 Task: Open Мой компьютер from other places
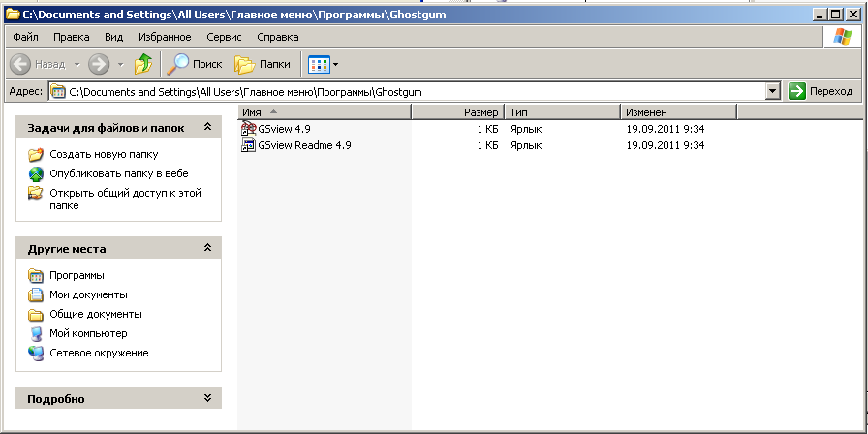click(x=88, y=333)
